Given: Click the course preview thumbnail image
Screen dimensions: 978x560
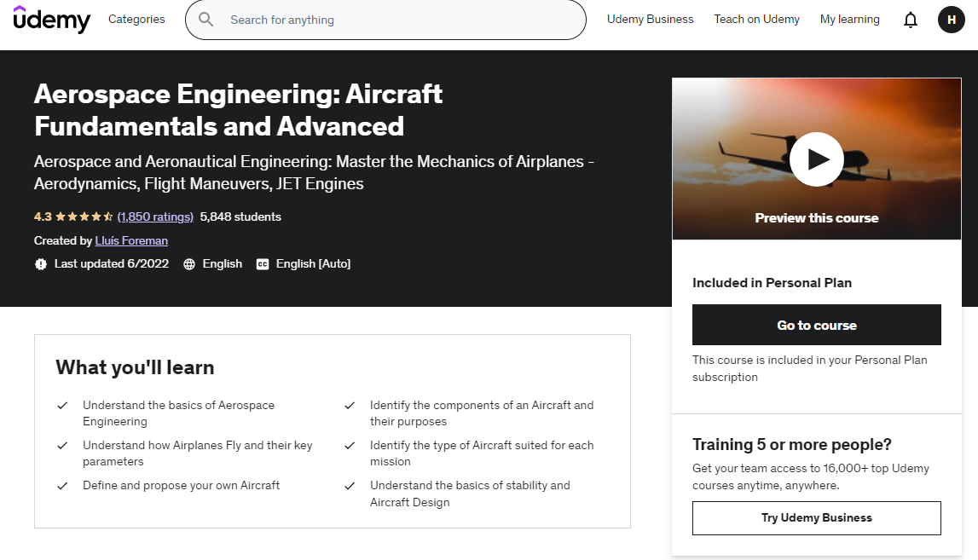Looking at the screenshot, I should coord(817,159).
